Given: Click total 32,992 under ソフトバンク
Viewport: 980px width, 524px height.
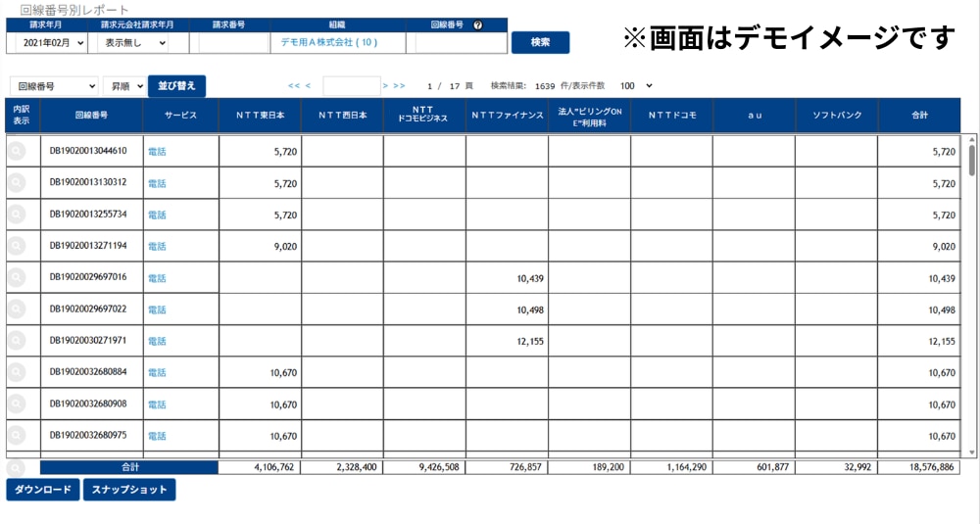Looking at the screenshot, I should 836,467.
